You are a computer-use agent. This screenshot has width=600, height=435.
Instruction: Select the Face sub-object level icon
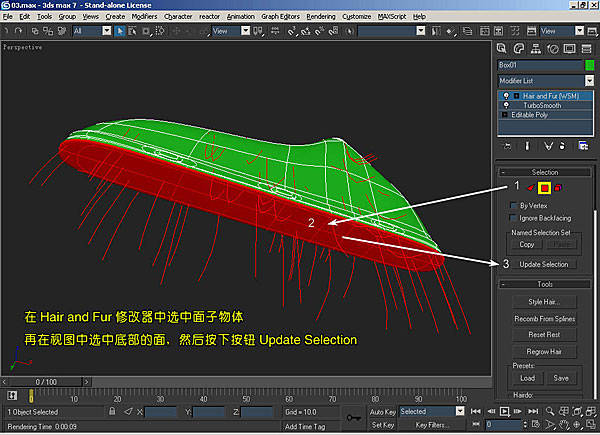coord(530,187)
